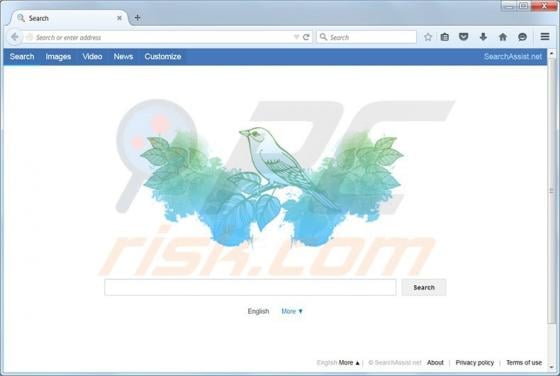560x376 pixels.
Task: Click the footer SearchAssist.net copyright link
Action: click(x=395, y=363)
